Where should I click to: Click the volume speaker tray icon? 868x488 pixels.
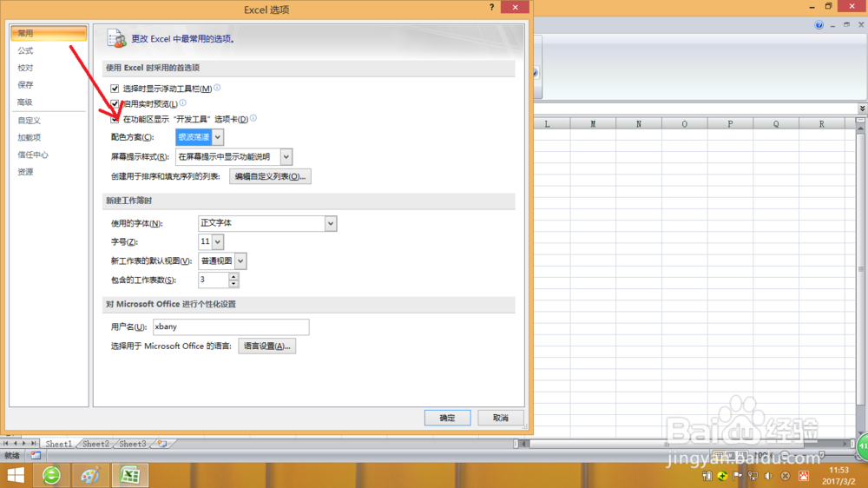coord(768,476)
